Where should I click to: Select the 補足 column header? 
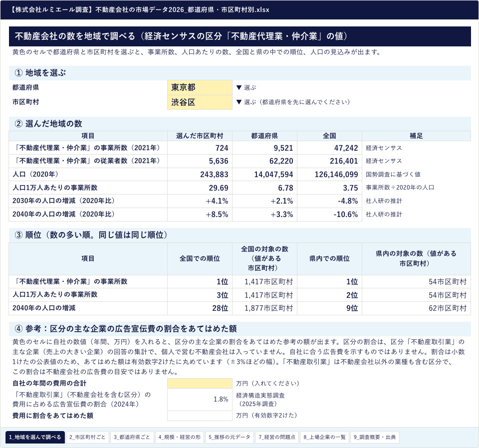tap(416, 136)
